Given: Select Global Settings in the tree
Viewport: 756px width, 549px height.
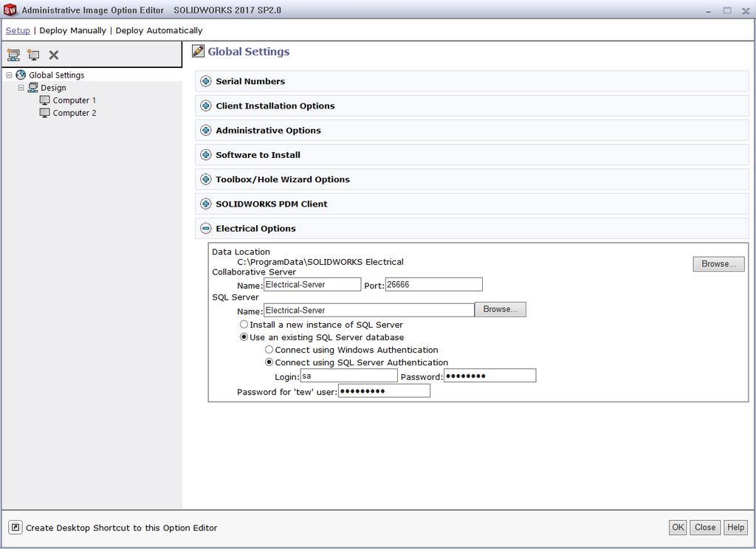Looking at the screenshot, I should tap(56, 75).
